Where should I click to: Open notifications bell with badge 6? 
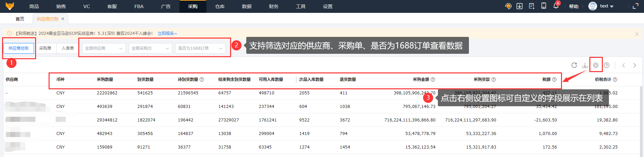tap(556, 6)
